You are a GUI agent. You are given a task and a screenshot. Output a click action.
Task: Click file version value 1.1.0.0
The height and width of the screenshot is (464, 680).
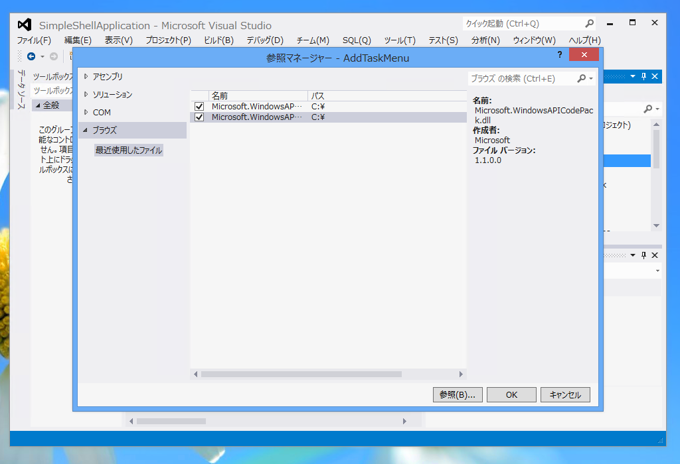(x=488, y=160)
